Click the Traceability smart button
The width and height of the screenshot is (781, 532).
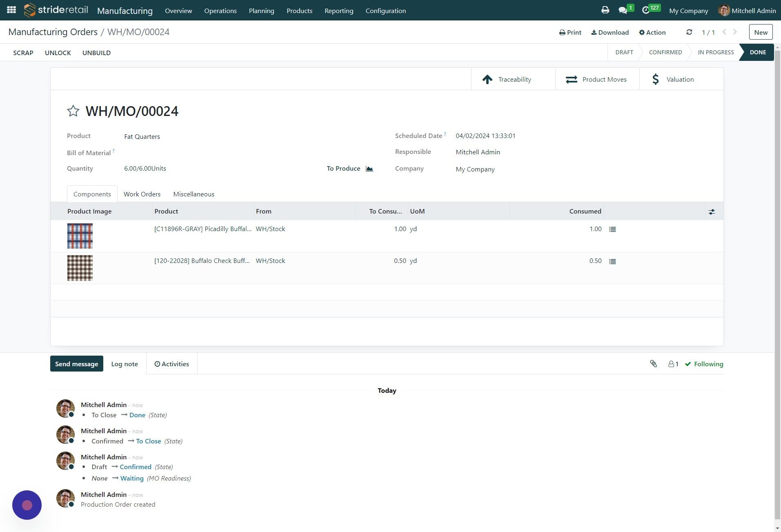513,79
